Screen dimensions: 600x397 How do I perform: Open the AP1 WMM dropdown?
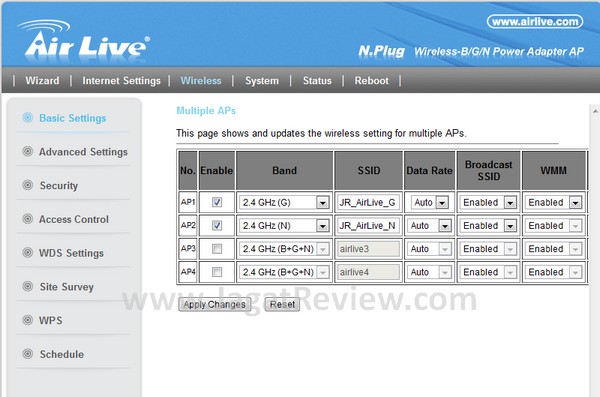click(x=553, y=203)
